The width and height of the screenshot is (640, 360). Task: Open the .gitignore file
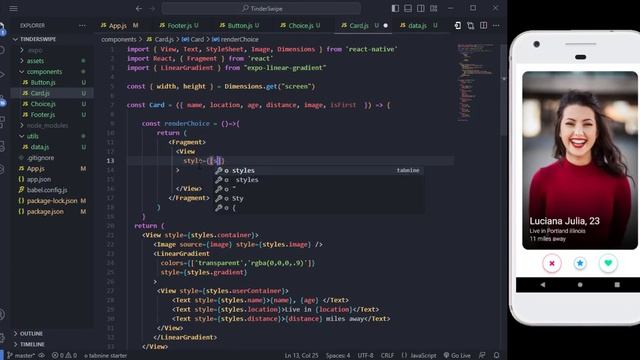pyautogui.click(x=40, y=158)
